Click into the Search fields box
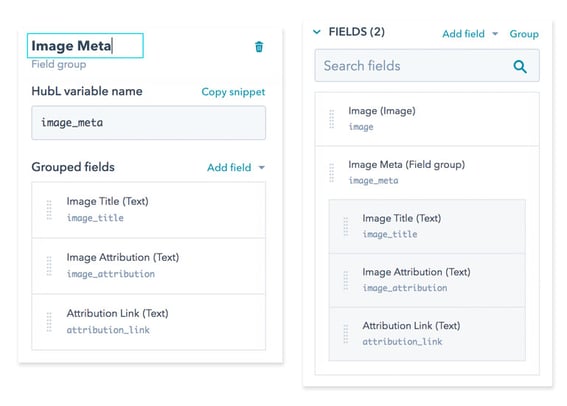The height and width of the screenshot is (406, 567). pos(427,66)
